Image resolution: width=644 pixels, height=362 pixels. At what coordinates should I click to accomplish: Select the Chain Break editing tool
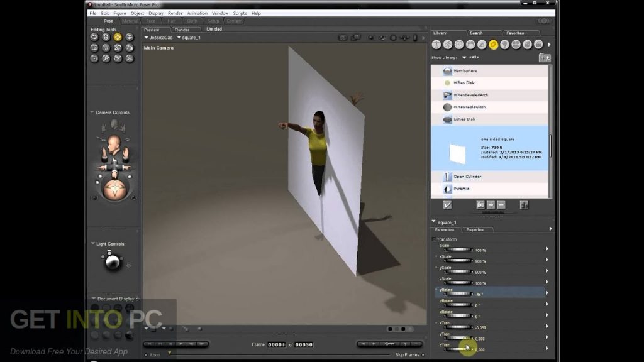[118, 48]
